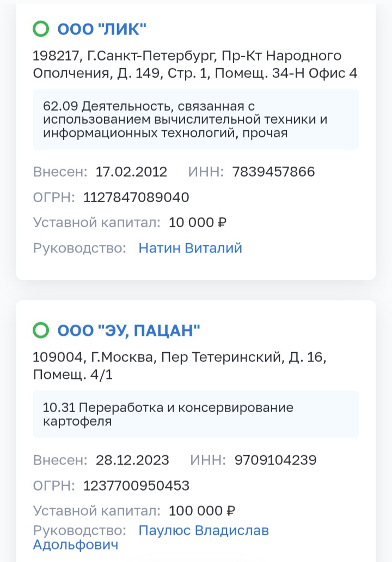Open the ООО "ЭУ, ПАЦАН" company page
392x562 pixels.
(x=128, y=330)
